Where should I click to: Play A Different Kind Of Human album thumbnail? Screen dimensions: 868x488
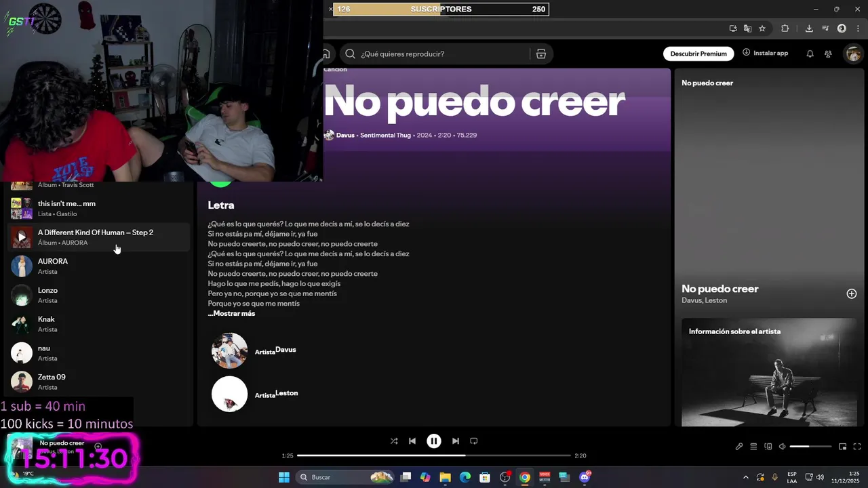coord(22,237)
